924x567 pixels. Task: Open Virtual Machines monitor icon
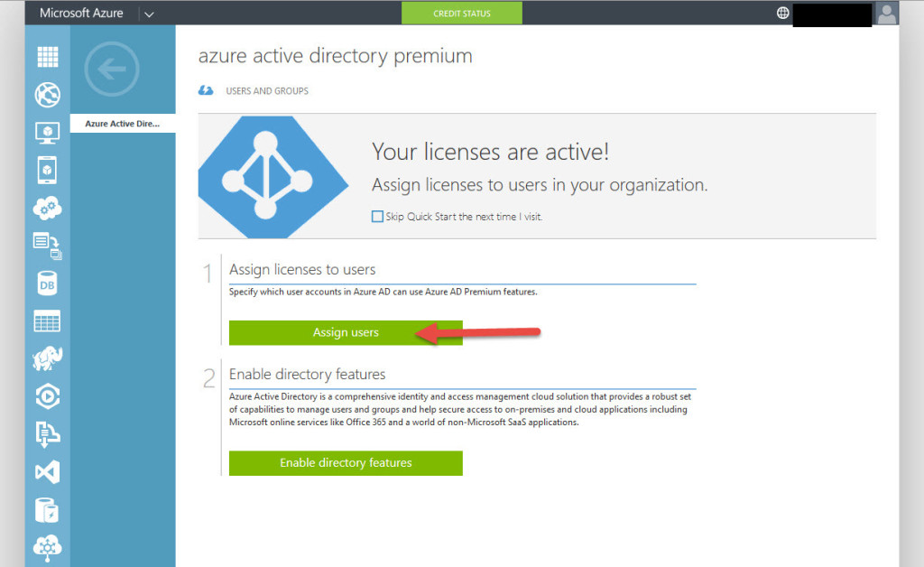coord(47,133)
